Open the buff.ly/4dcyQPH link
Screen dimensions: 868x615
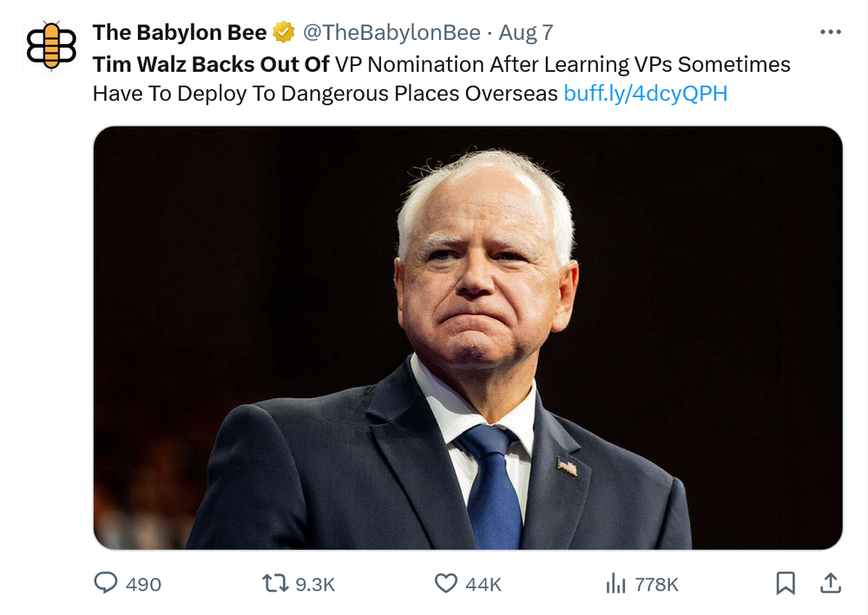coord(645,94)
